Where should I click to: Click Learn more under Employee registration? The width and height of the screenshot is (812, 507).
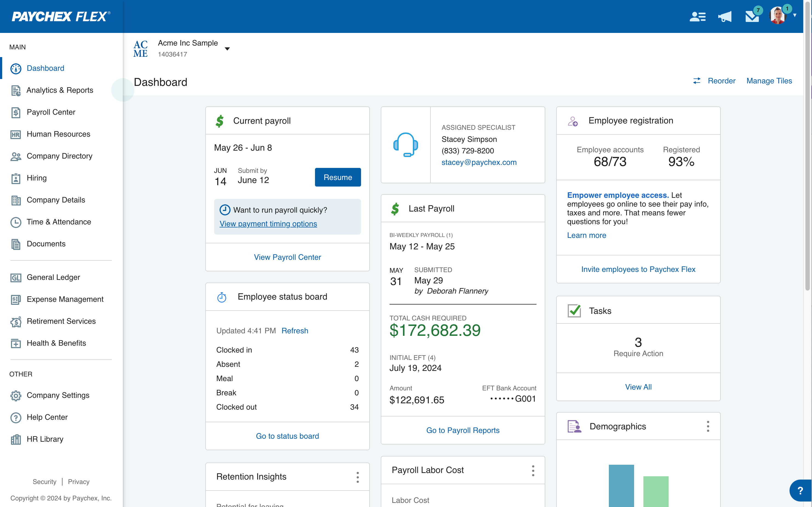586,236
